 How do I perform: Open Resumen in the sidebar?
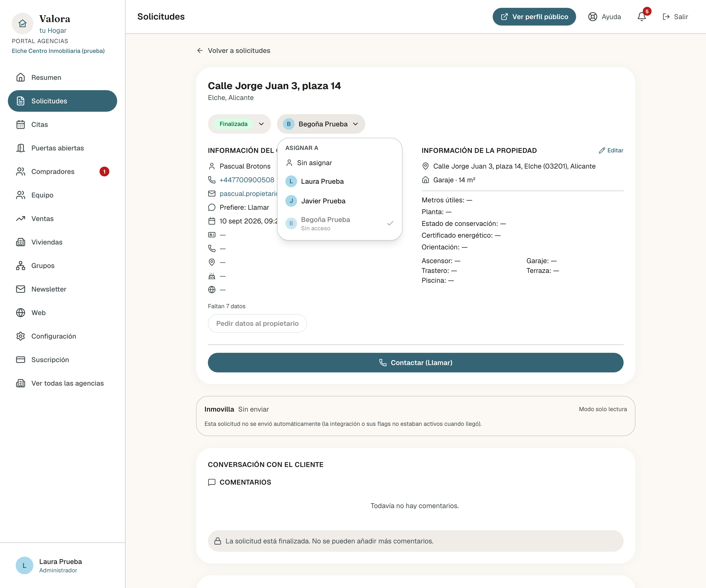(63, 78)
